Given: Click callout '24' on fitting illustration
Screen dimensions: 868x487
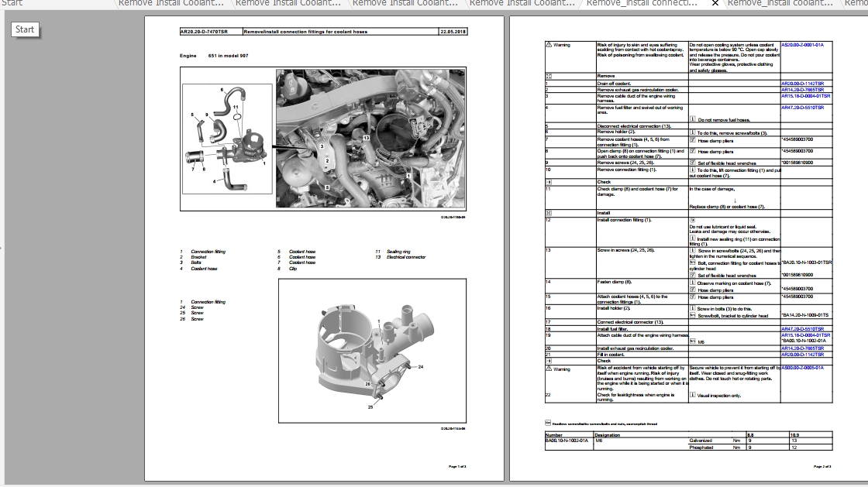Looking at the screenshot, I should (421, 367).
